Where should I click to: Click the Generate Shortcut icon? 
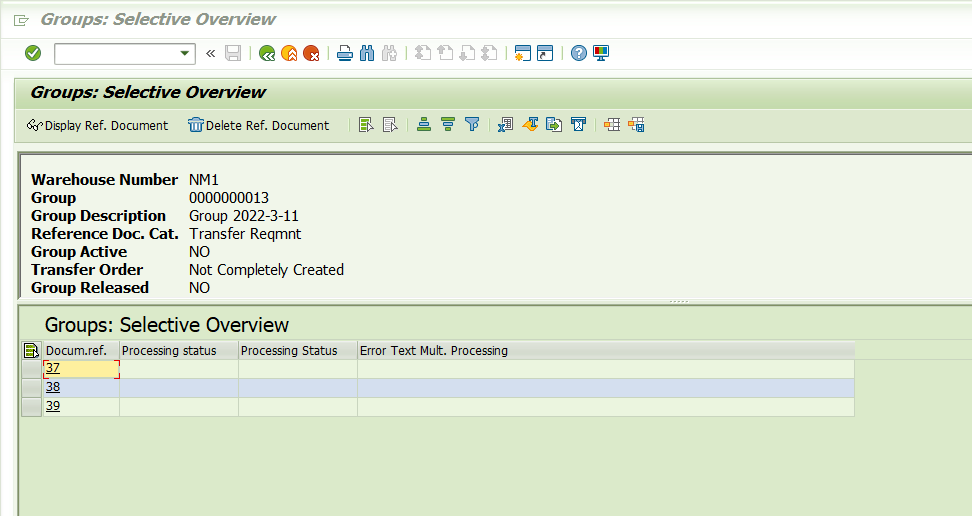(x=545, y=53)
